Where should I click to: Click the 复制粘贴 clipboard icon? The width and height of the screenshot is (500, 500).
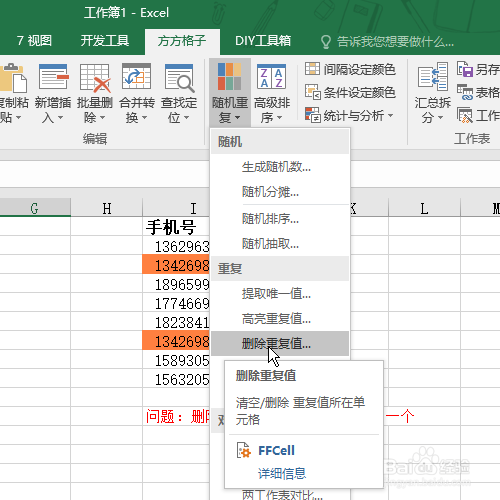point(13,78)
